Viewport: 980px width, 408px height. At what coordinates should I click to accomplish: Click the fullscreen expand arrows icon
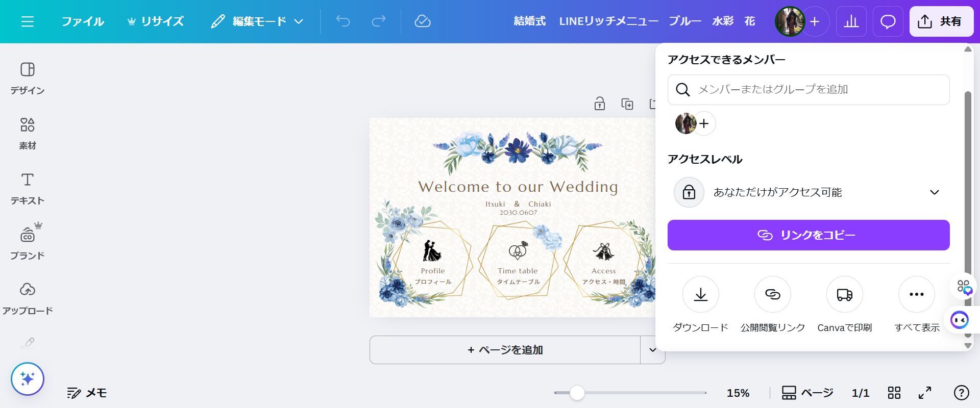click(925, 393)
